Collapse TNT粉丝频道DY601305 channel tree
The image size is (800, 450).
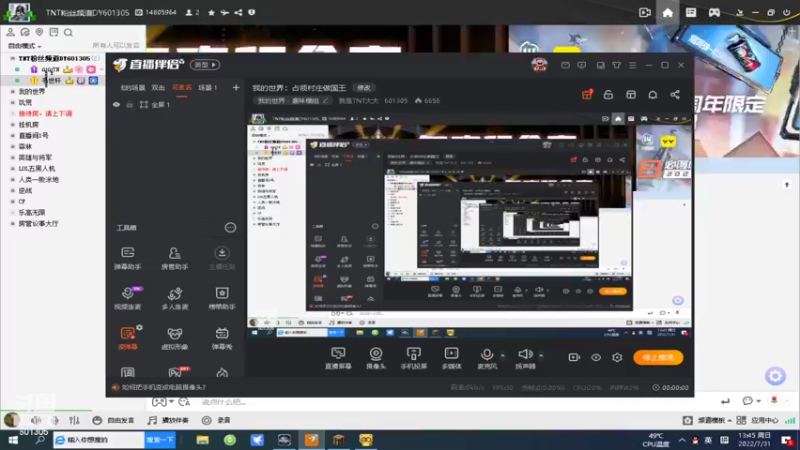13,59
